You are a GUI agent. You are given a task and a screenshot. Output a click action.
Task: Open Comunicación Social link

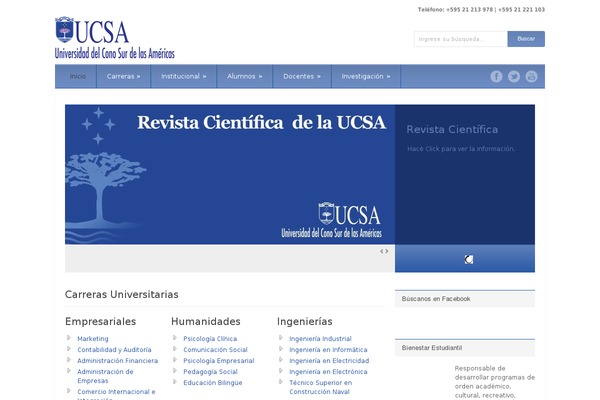point(215,350)
